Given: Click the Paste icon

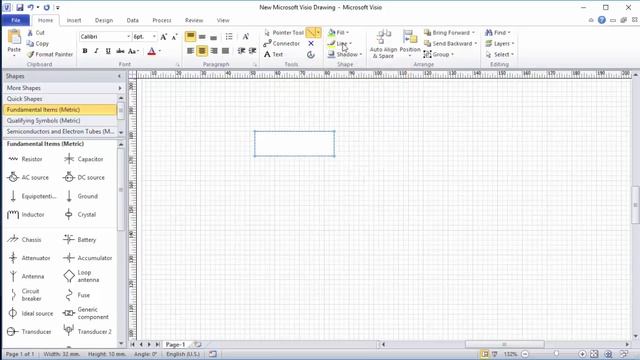Looking at the screenshot, I should pyautogui.click(x=14, y=38).
